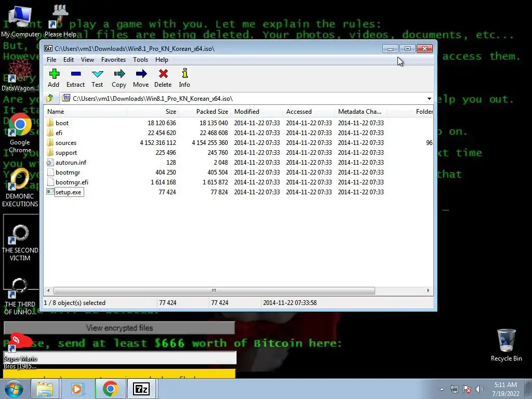Image resolution: width=532 pixels, height=399 pixels.
Task: Select the efi folder icon
Action: pyautogui.click(x=50, y=132)
